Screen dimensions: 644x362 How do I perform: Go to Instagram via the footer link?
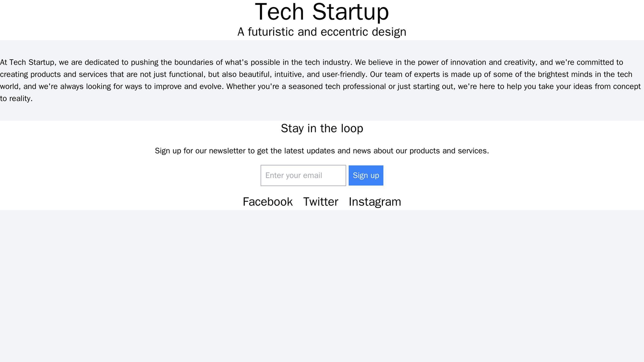pos(375,201)
